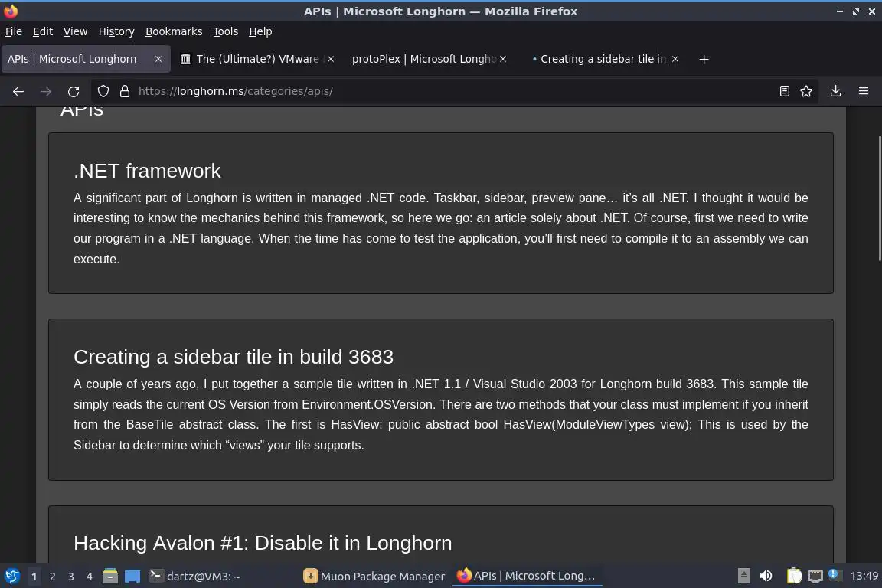Switch to virtual desktop 2

[52, 577]
